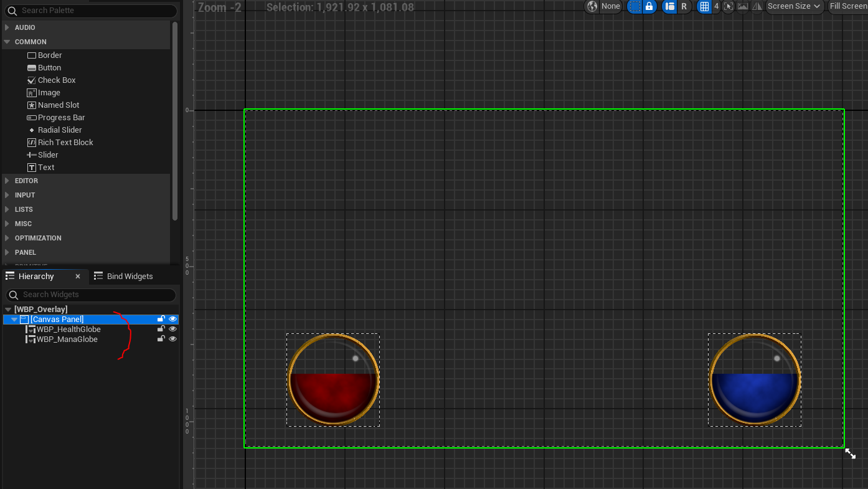868x489 pixels.
Task: Click the Search Widgets field
Action: coord(91,295)
